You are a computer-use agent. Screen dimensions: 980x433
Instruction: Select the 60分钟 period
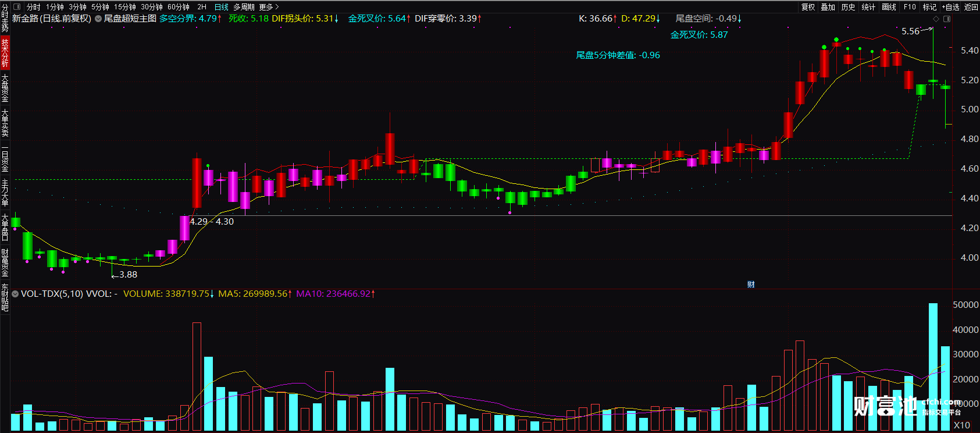(179, 7)
